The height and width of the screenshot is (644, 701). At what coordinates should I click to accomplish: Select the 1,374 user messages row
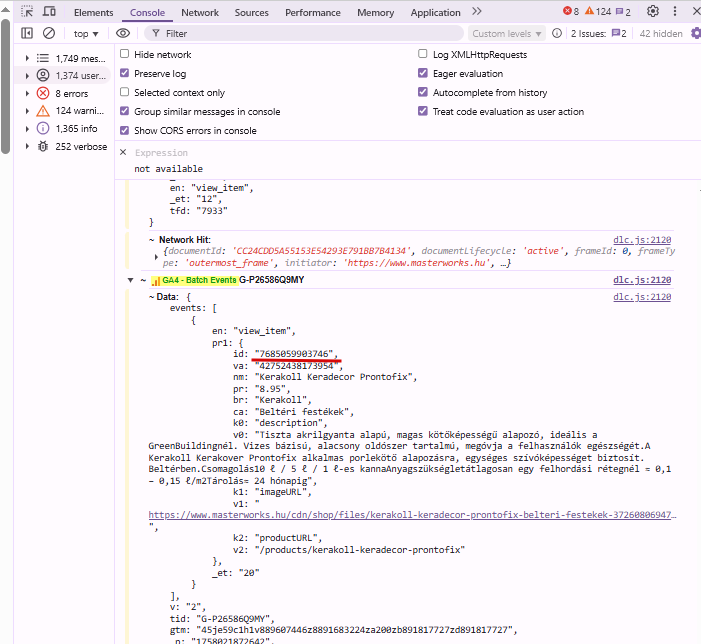click(63, 76)
